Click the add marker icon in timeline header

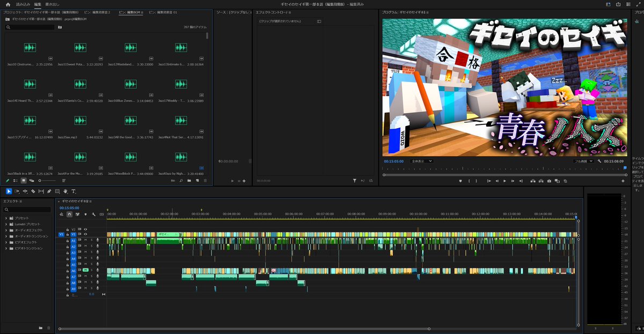85,214
